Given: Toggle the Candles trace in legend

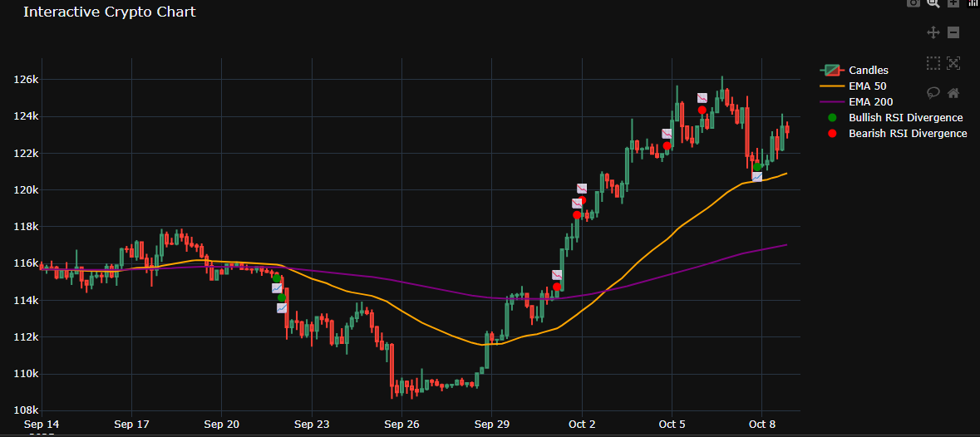Looking at the screenshot, I should (x=868, y=71).
